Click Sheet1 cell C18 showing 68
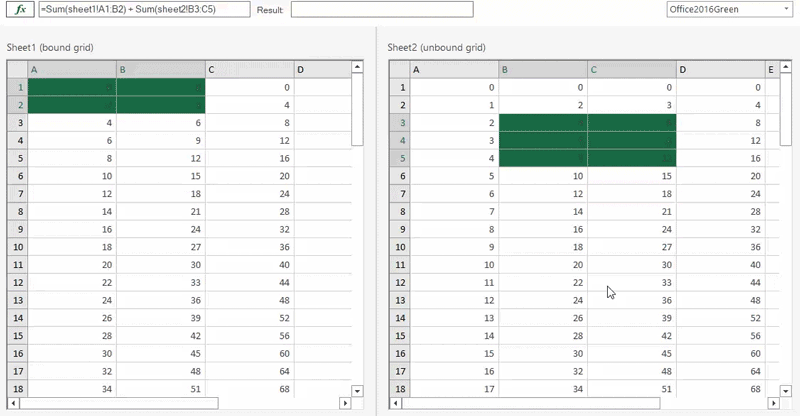 [249, 389]
